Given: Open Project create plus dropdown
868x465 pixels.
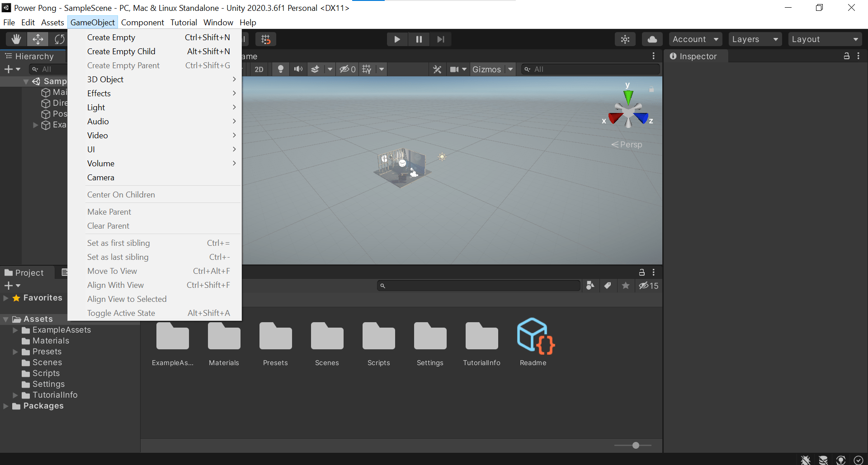Looking at the screenshot, I should tap(12, 286).
